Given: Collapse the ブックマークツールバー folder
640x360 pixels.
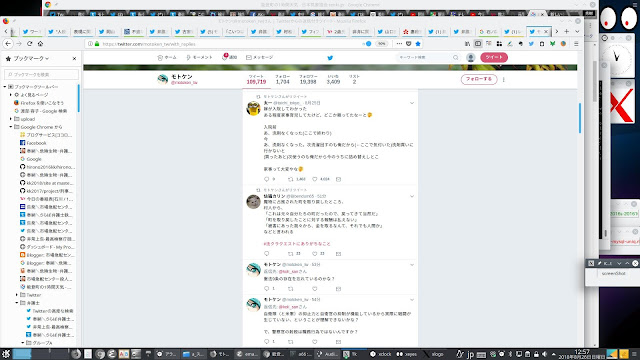Looking at the screenshot, I should tap(5, 87).
